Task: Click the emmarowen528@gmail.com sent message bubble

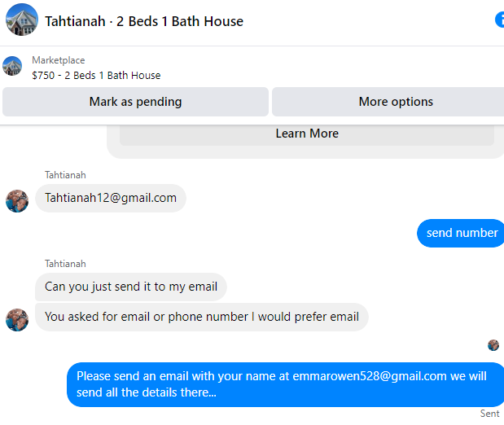Action: point(285,383)
